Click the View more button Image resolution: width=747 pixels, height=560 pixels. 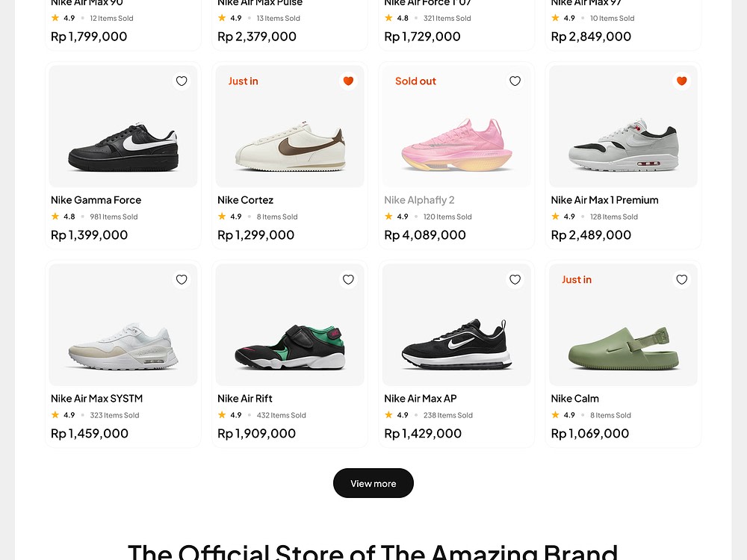pyautogui.click(x=373, y=483)
